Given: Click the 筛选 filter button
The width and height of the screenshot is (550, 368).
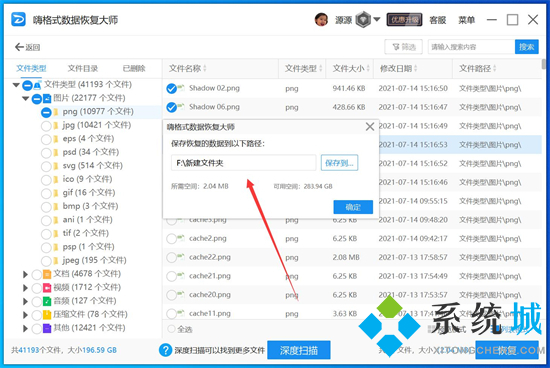Looking at the screenshot, I should tap(403, 47).
